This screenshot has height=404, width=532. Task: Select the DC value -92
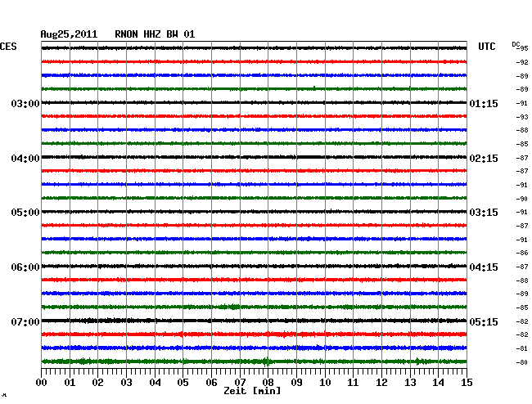(522, 62)
